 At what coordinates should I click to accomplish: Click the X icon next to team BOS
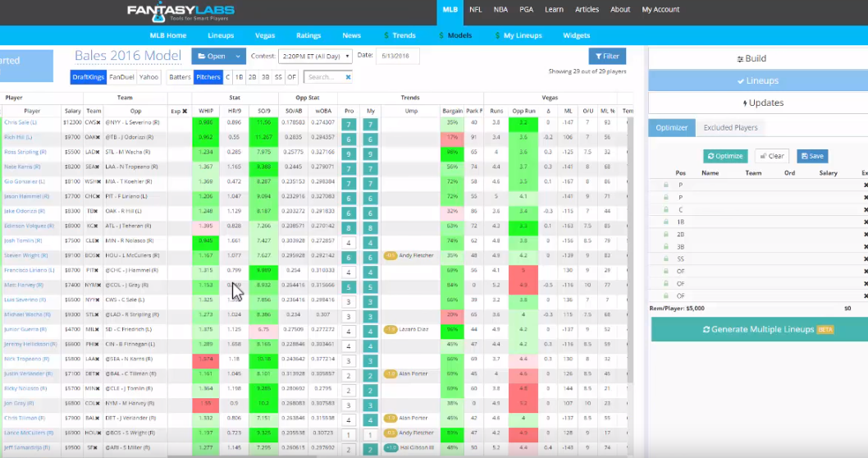tap(98, 255)
